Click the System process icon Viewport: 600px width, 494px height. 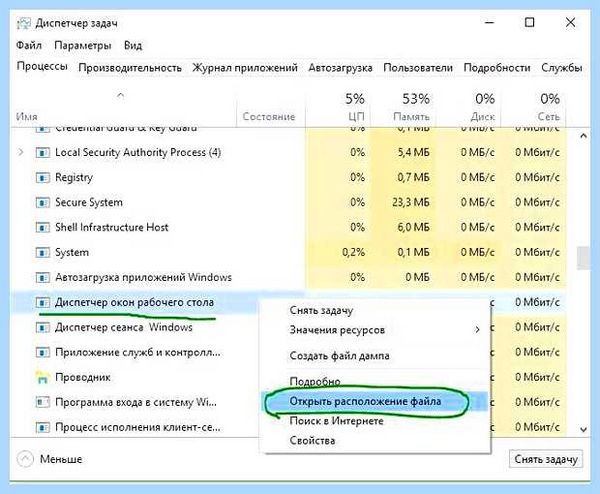pyautogui.click(x=42, y=253)
